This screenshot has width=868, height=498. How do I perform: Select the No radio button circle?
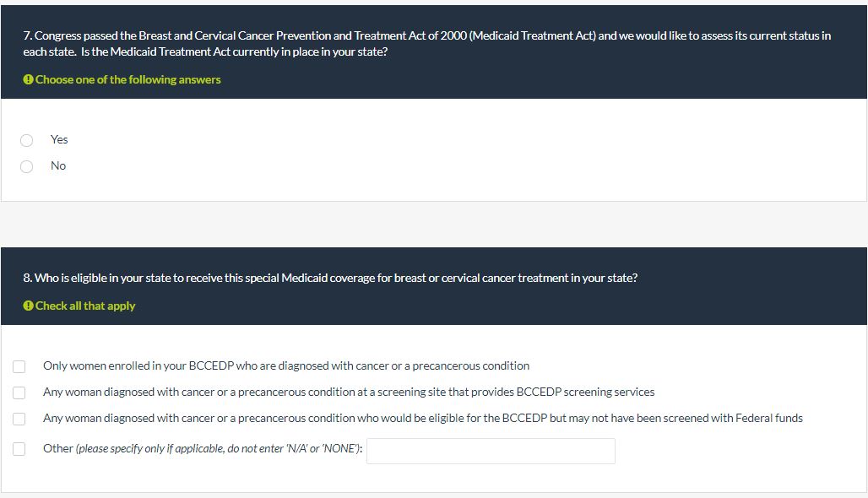27,166
